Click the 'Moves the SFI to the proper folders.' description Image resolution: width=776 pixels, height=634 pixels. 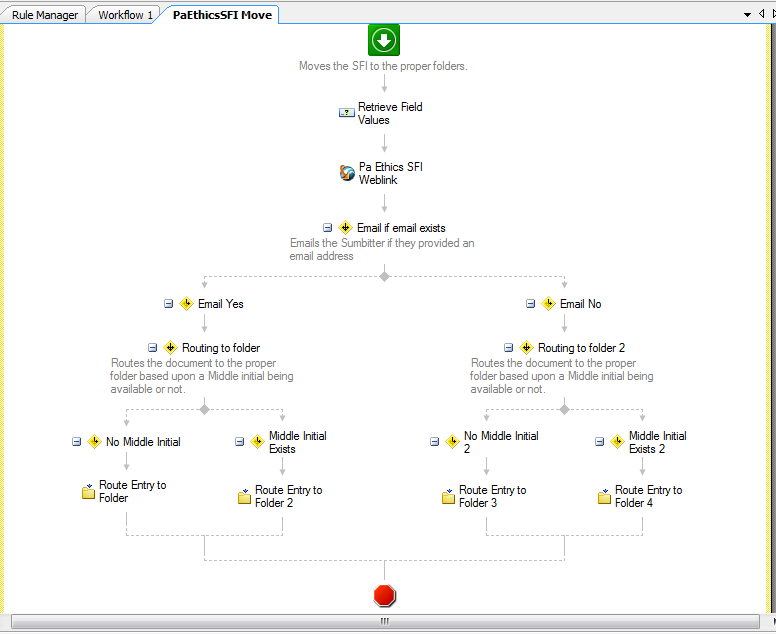pos(383,66)
